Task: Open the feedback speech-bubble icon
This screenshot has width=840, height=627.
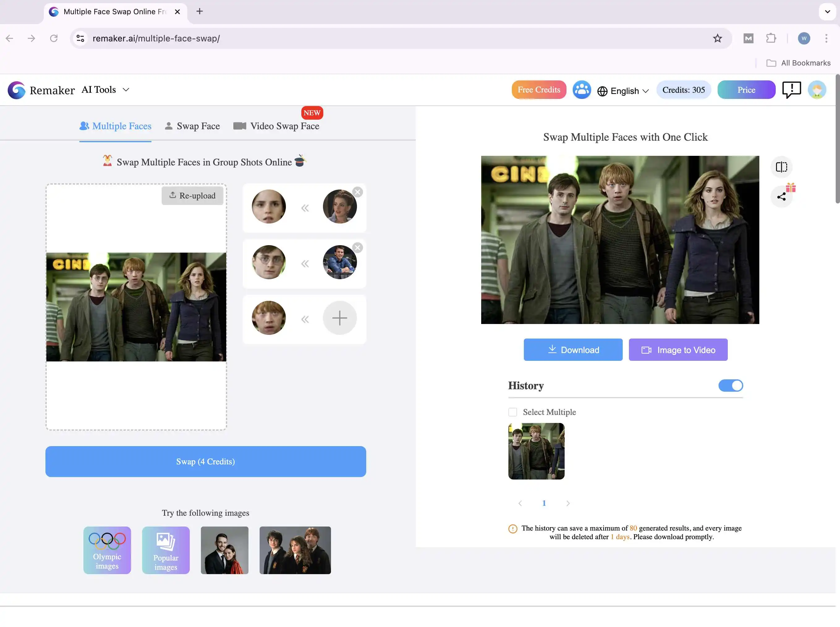Action: click(x=791, y=90)
